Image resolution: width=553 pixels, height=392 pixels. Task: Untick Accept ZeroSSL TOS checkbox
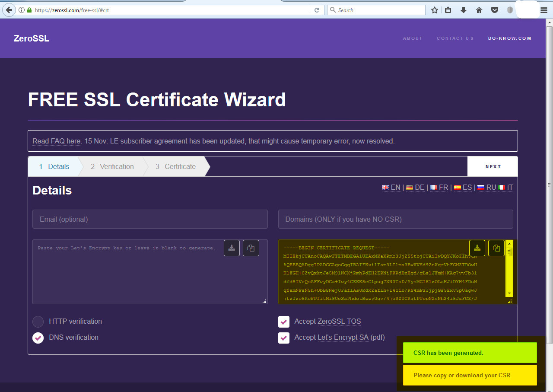pyautogui.click(x=284, y=322)
